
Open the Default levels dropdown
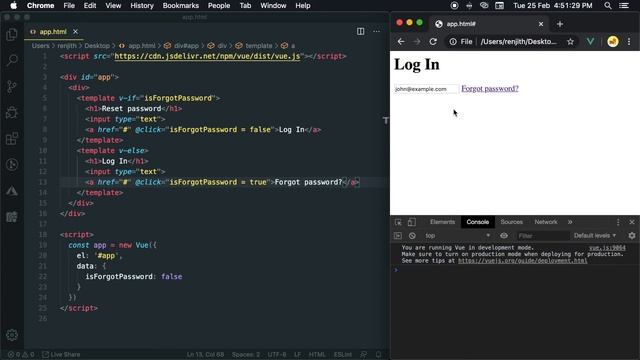coord(595,236)
